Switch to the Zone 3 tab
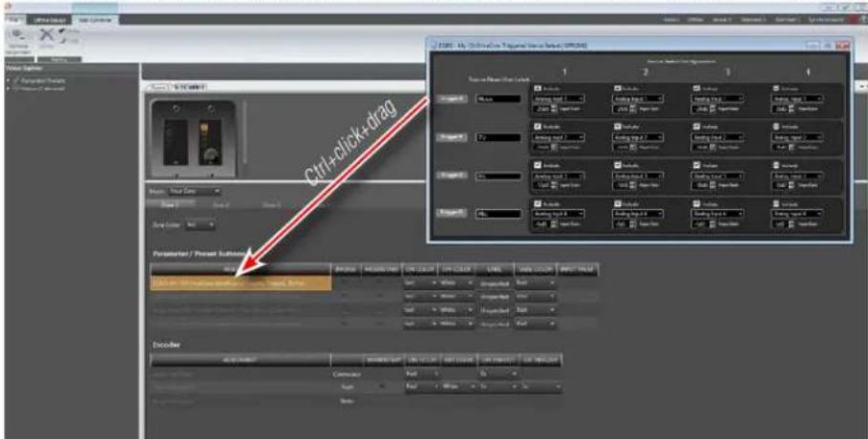This screenshot has height=439, width=868. tap(271, 205)
